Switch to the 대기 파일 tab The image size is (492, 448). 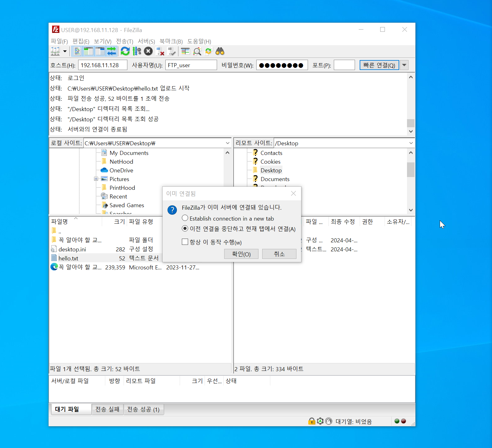(x=71, y=409)
